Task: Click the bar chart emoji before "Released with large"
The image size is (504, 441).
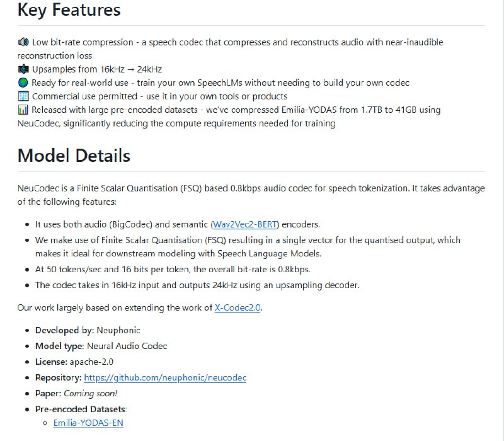Action: (x=24, y=110)
